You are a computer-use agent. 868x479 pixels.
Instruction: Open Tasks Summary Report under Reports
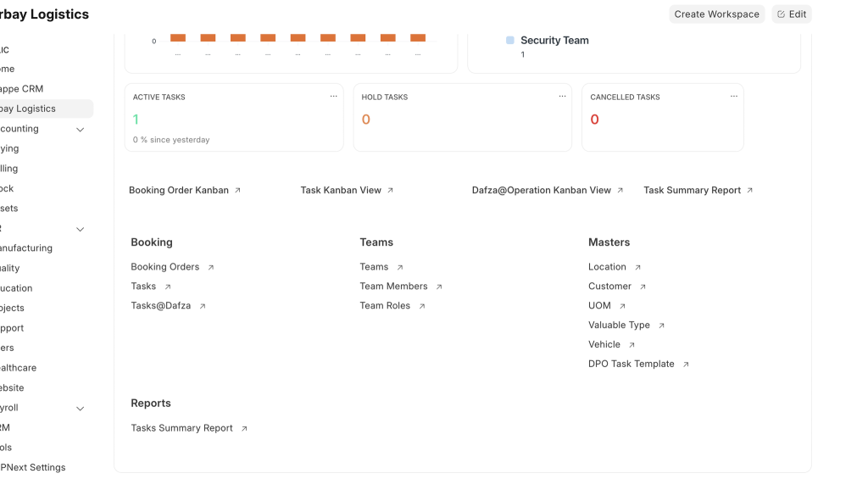coord(181,428)
